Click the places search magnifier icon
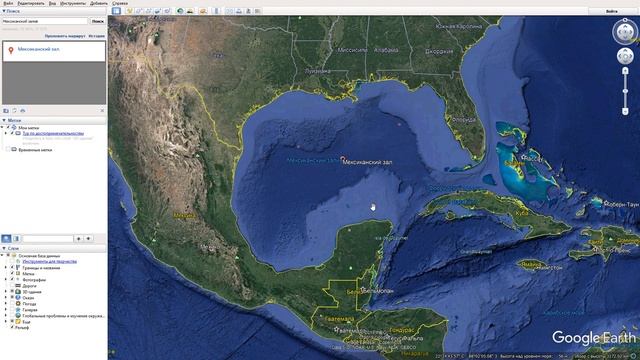This screenshot has width=640, height=360. tap(6, 239)
